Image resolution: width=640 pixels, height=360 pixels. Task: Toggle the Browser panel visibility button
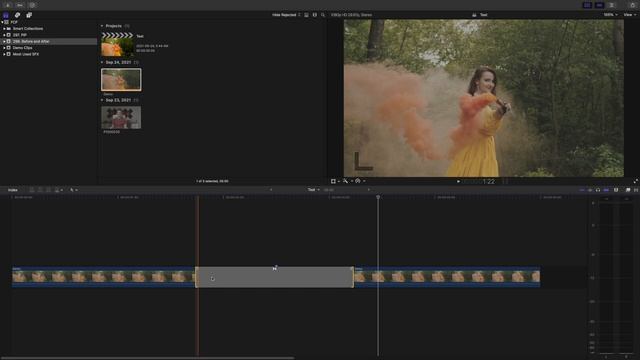(x=587, y=5)
